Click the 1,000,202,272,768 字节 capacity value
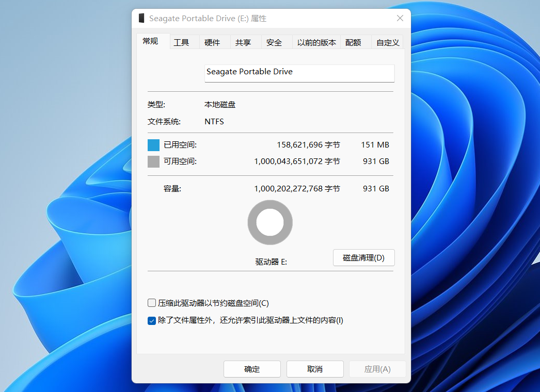The height and width of the screenshot is (392, 540). 297,189
